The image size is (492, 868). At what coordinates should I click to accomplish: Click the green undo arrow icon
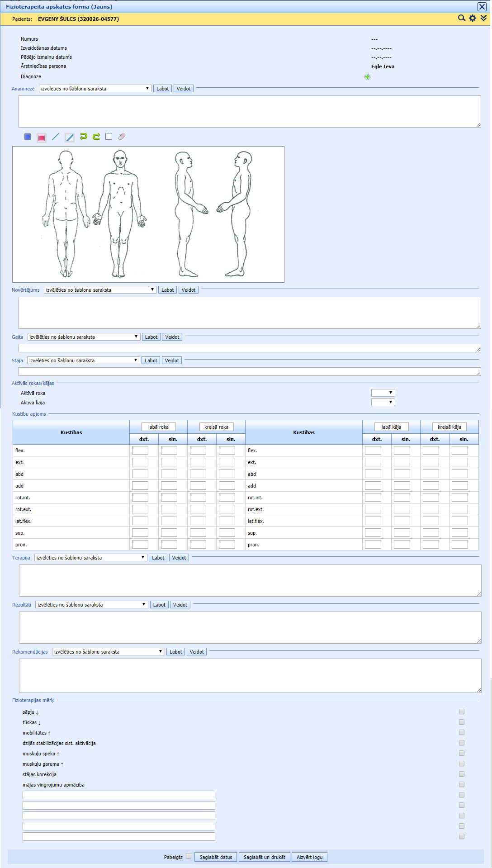pos(83,137)
